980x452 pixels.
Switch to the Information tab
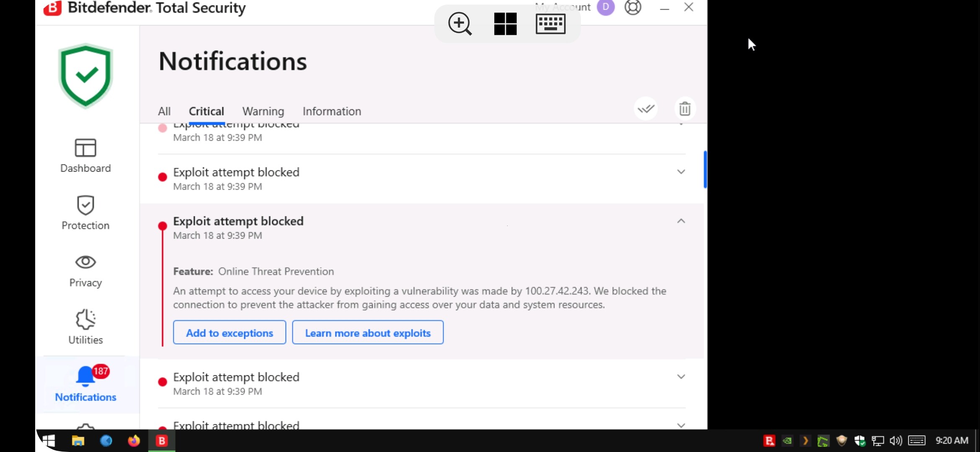click(x=332, y=111)
